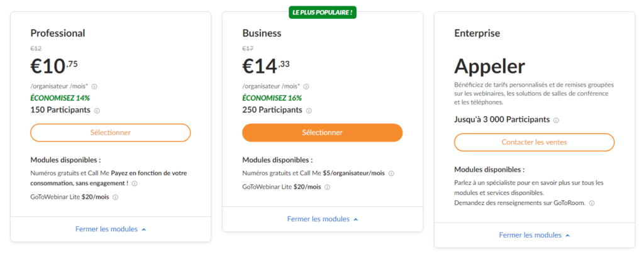Open info icon after GoToRoom text
The height and width of the screenshot is (259, 644).
coord(592,203)
